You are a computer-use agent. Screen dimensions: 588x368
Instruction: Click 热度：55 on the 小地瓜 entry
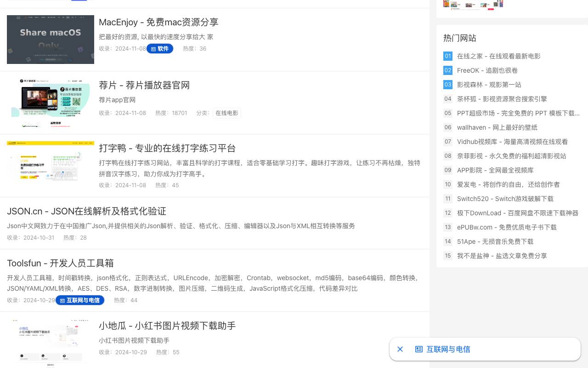(x=168, y=352)
